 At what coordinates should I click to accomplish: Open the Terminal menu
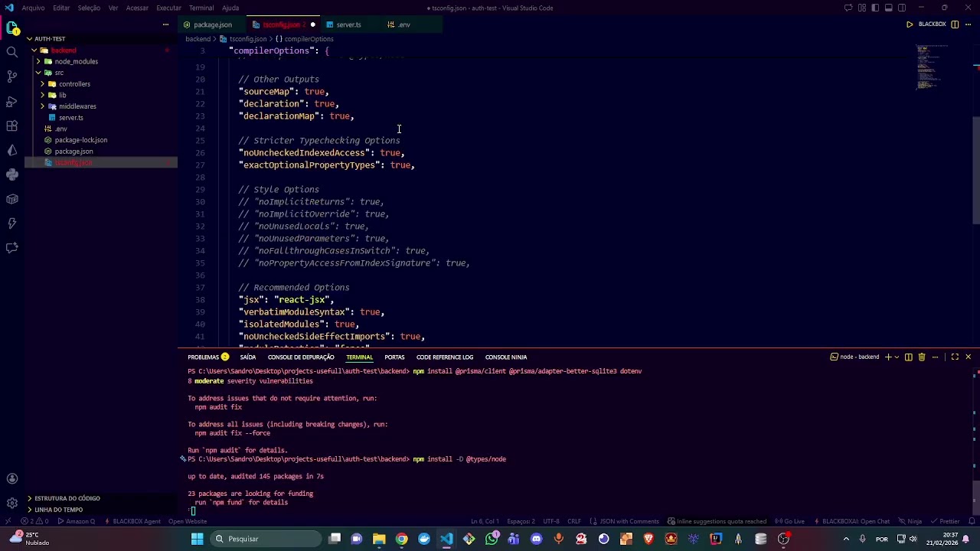point(201,8)
